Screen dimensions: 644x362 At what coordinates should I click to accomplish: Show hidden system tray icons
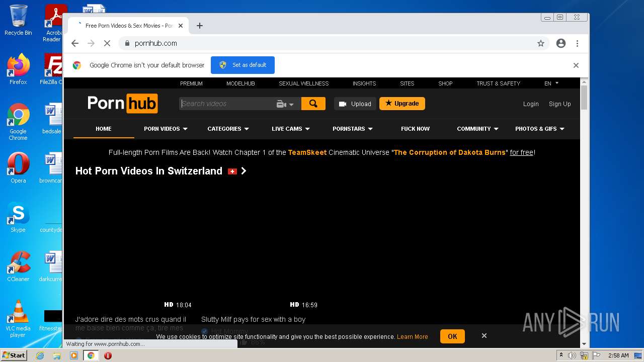561,355
